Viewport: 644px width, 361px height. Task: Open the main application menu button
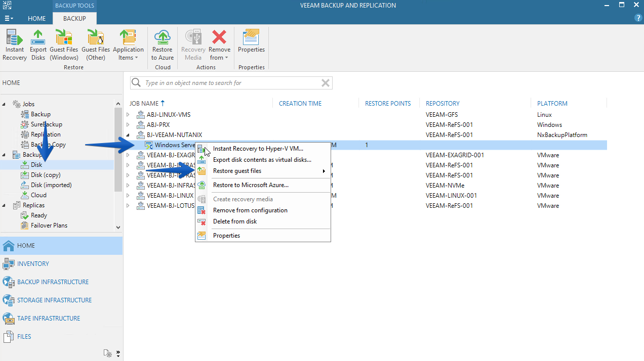coord(9,18)
